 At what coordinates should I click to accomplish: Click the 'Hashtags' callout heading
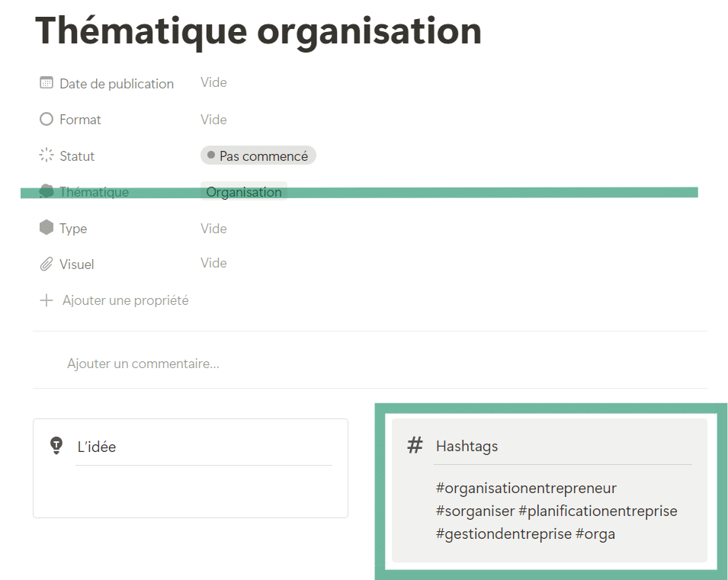[467, 446]
